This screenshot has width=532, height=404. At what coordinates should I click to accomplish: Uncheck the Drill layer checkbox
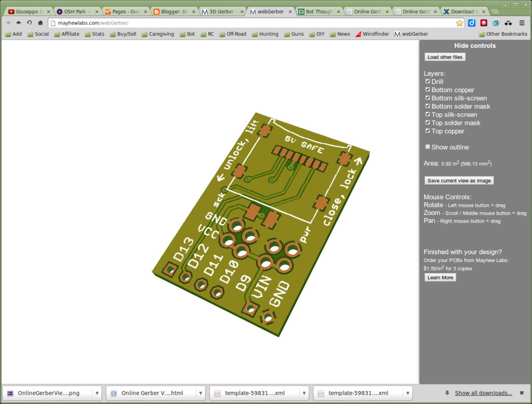(428, 81)
